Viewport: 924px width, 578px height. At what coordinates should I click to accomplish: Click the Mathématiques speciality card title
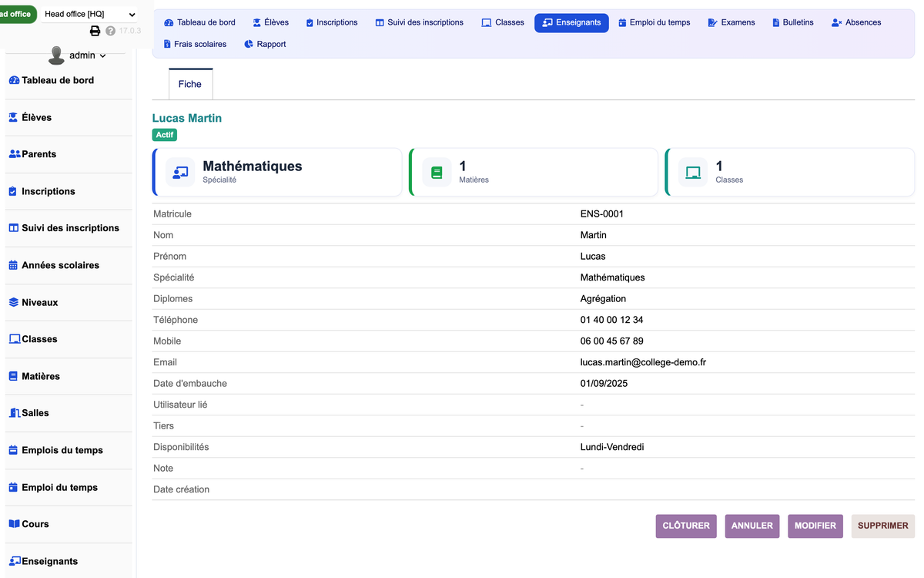point(253,166)
